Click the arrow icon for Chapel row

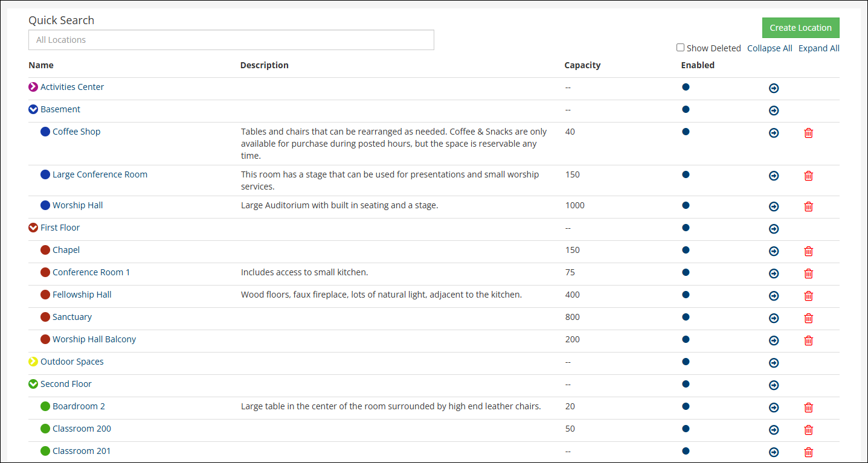point(774,251)
